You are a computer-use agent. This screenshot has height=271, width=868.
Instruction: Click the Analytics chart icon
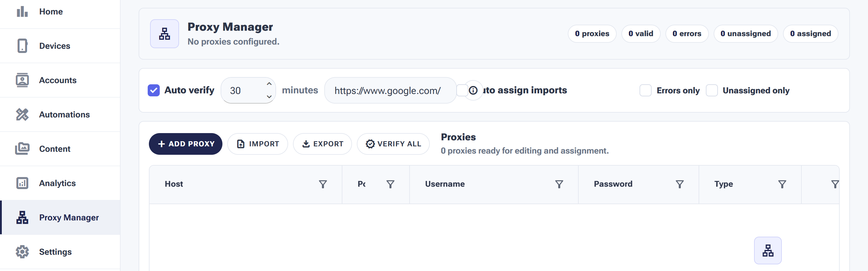tap(22, 183)
